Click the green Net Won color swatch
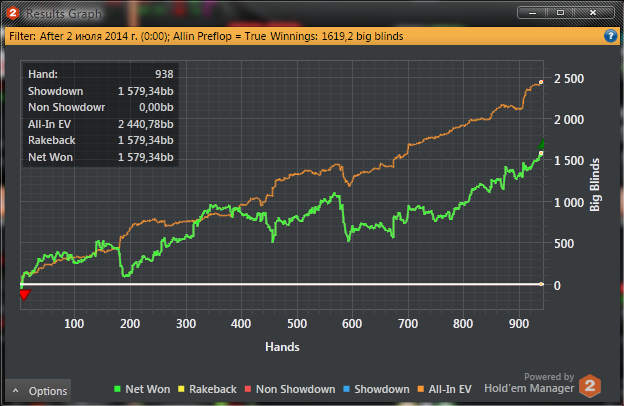 [x=117, y=389]
